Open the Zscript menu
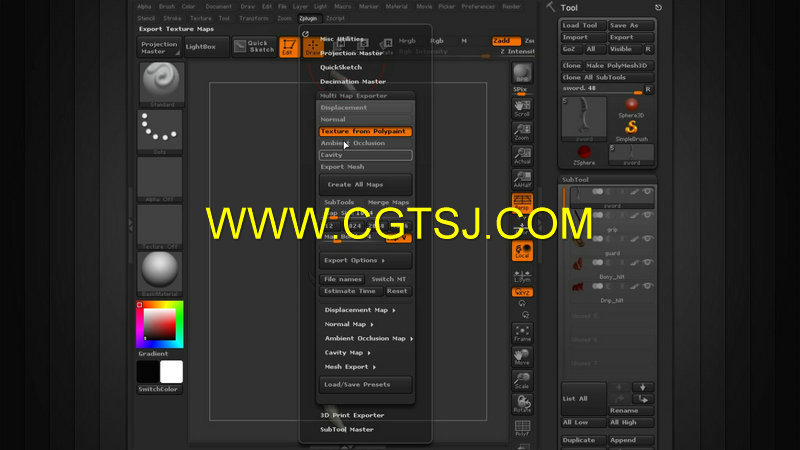Image resolution: width=800 pixels, height=450 pixels. coord(335,18)
